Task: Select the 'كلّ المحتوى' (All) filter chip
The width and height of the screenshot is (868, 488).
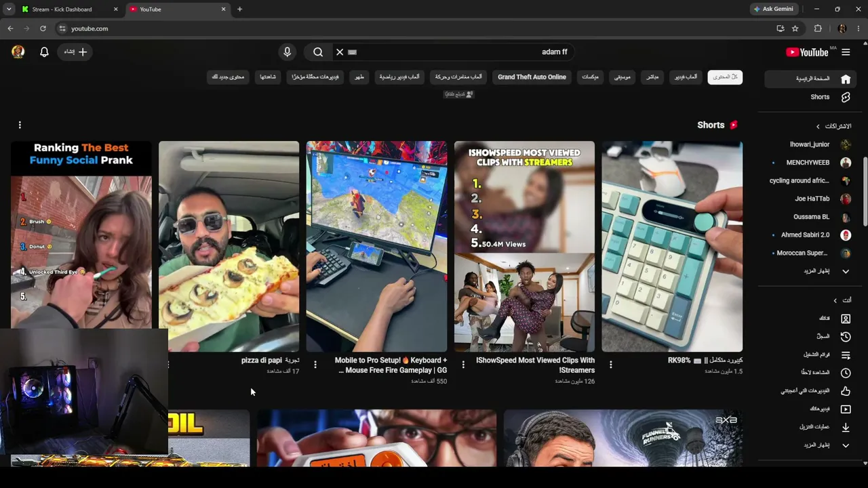Action: pyautogui.click(x=725, y=77)
